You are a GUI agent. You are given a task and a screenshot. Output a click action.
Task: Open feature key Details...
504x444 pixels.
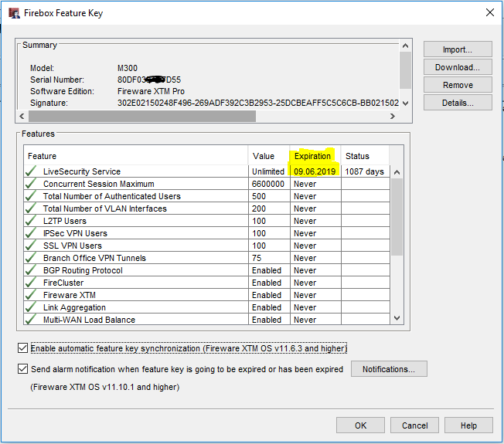click(458, 103)
